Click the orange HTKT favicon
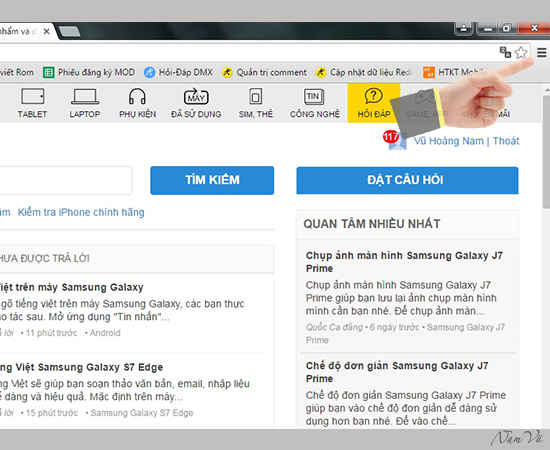This screenshot has width=550, height=450. 429,73
